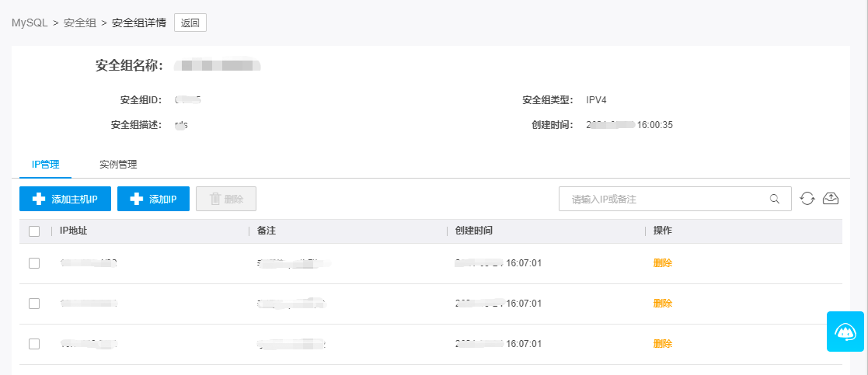
Task: Click the search magnifier icon
Action: pos(775,199)
